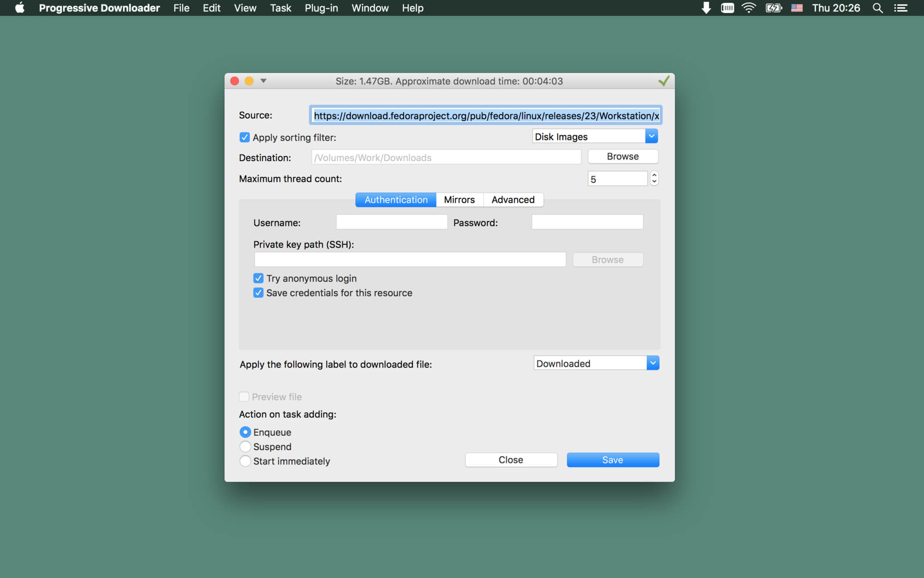The image size is (924, 578).
Task: Click the thread count stepper arrows
Action: (654, 179)
